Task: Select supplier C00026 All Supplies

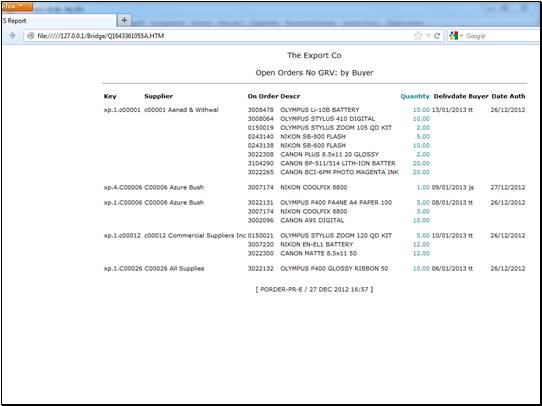Action: (x=174, y=269)
